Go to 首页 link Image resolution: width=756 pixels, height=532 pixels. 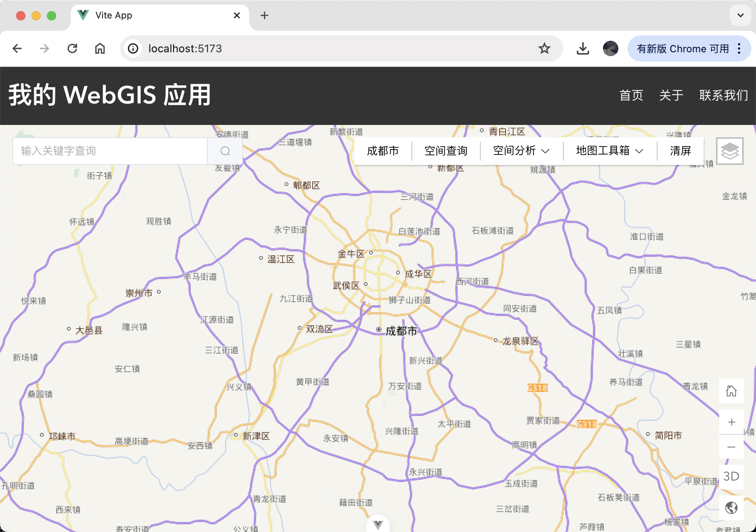tap(631, 95)
